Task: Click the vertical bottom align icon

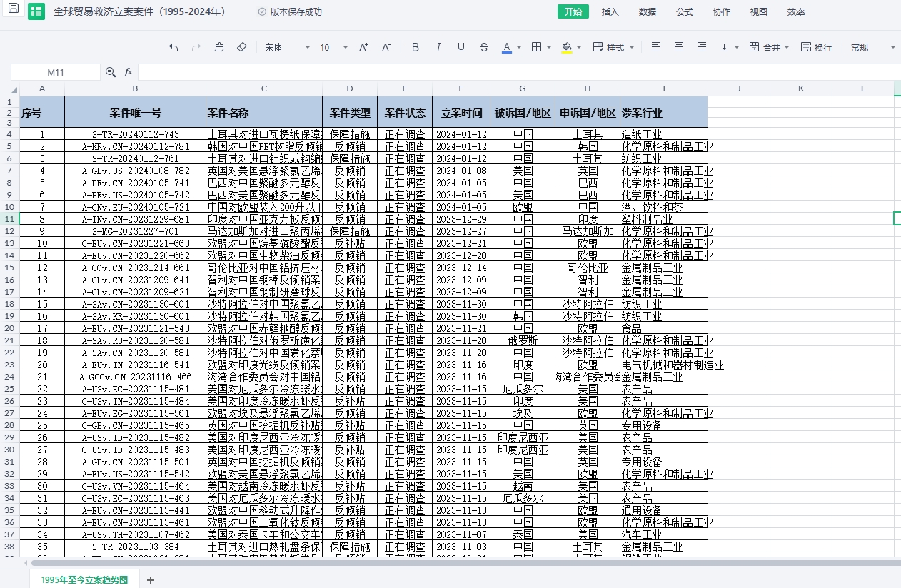Action: pyautogui.click(x=725, y=47)
